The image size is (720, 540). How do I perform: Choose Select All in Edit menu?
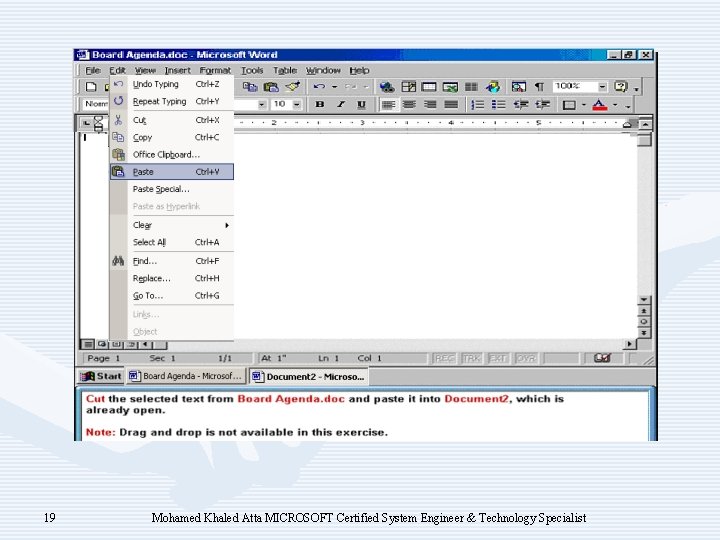(x=172, y=242)
